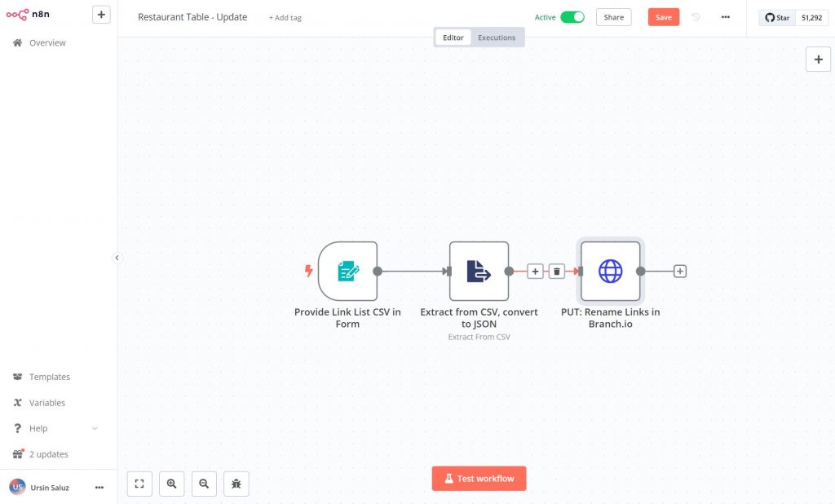This screenshot has width=835, height=504.
Task: Click the Active label text
Action: point(545,17)
